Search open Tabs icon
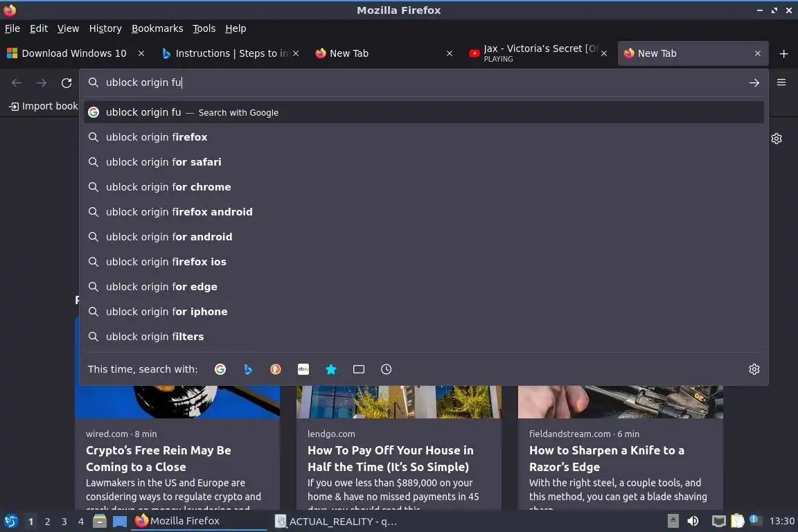 point(359,369)
